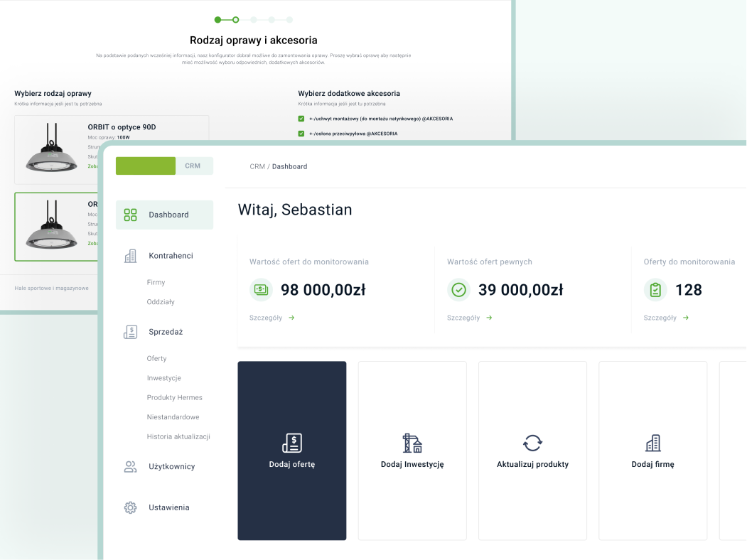Click the Dodaj ofertę card
This screenshot has width=747, height=560.
(x=292, y=451)
